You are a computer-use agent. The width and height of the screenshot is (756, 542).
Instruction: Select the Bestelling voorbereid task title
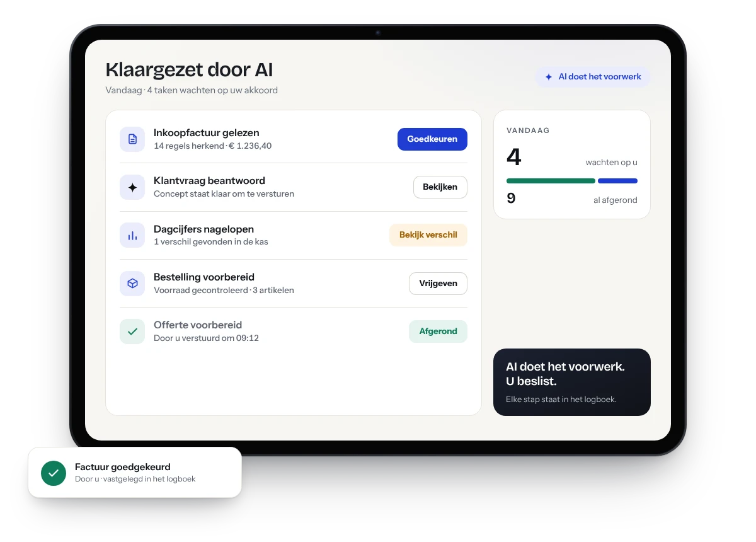(x=204, y=277)
